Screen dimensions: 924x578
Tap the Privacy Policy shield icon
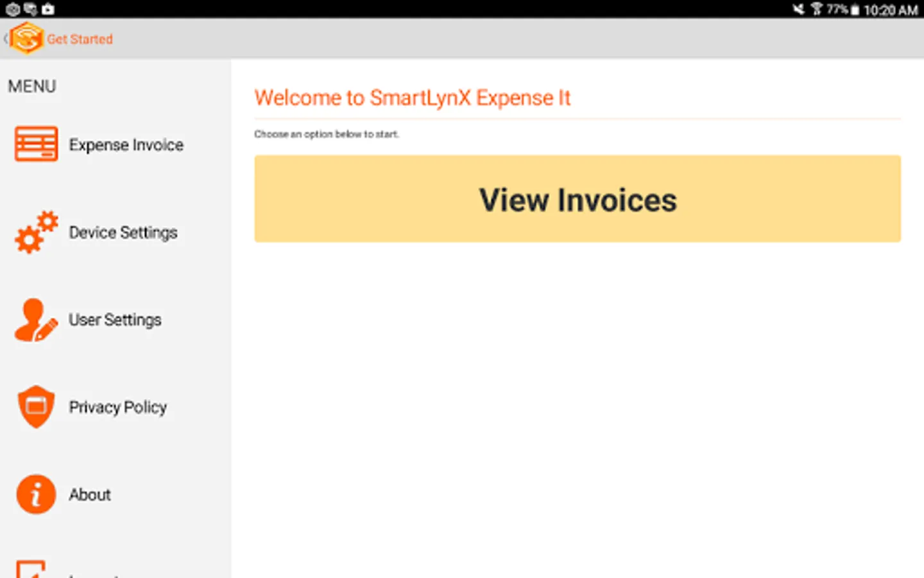point(36,407)
